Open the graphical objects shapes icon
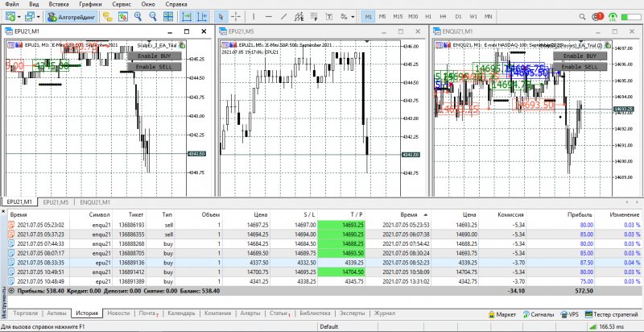The width and height of the screenshot is (644, 332). [x=344, y=17]
